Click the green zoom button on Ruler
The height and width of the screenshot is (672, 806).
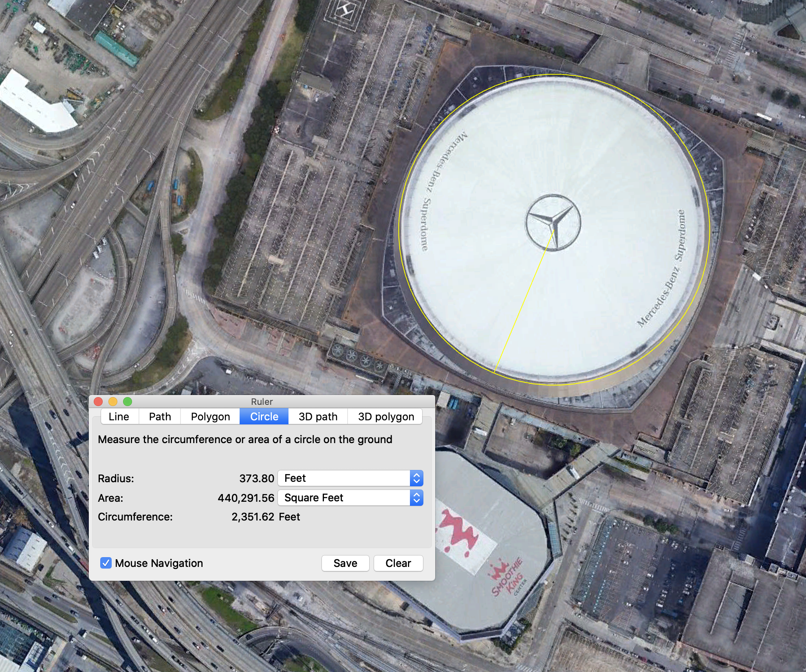[128, 402]
